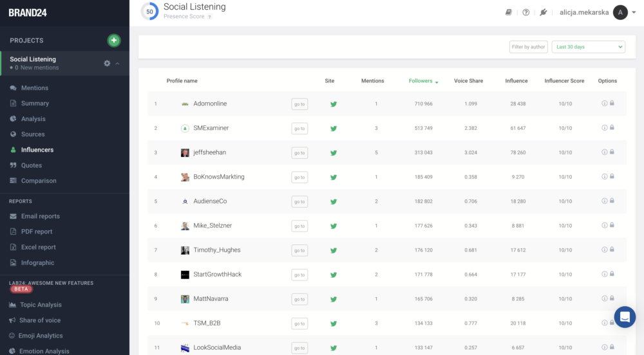
Task: Select Influencers in the sidebar
Action: point(37,150)
